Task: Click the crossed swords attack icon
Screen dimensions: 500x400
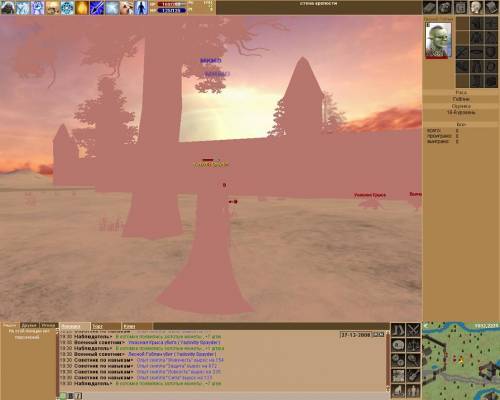Action: click(413, 330)
